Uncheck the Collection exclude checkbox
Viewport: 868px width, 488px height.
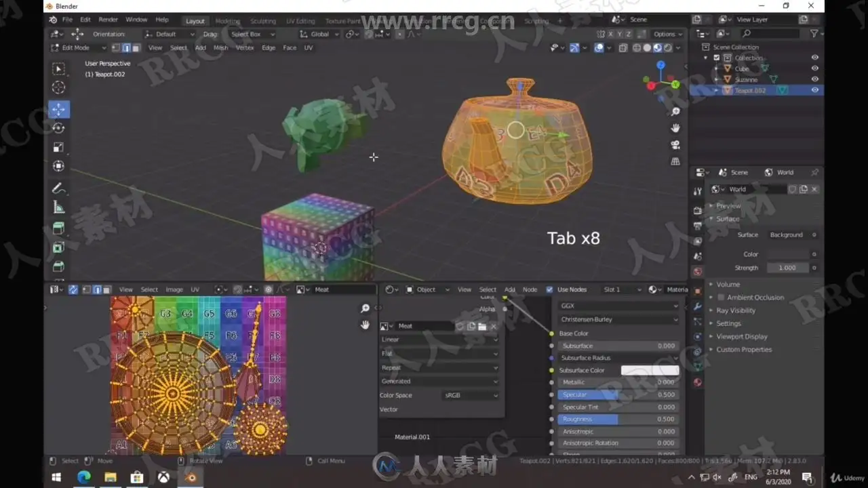(717, 58)
